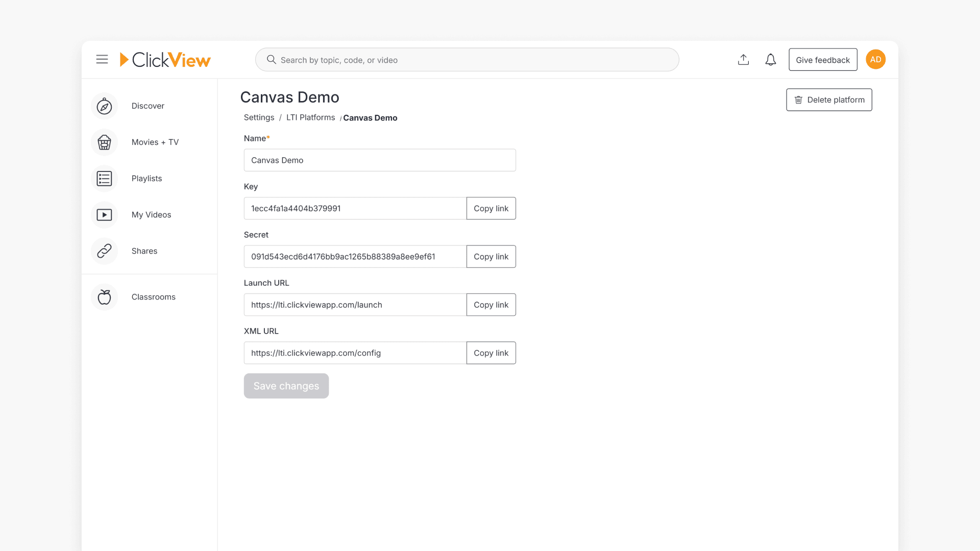This screenshot has width=980, height=551.
Task: Copy the Key value link
Action: [x=491, y=208]
